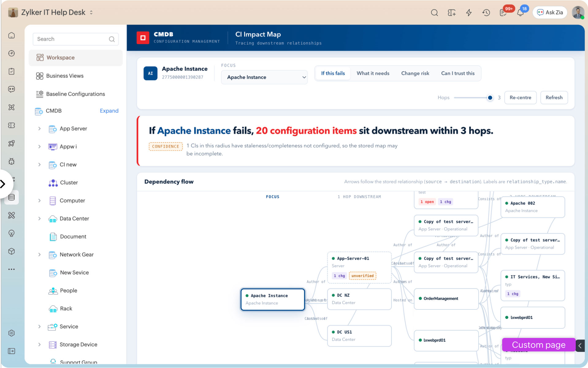Open the Home icon in left rail
The image size is (588, 368).
(11, 35)
